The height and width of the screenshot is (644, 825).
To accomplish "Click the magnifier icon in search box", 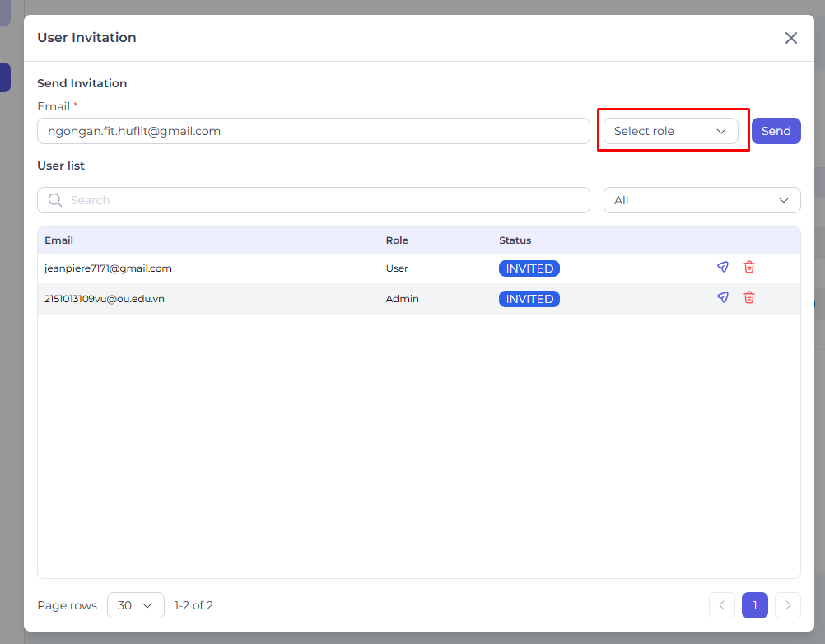I will (55, 200).
